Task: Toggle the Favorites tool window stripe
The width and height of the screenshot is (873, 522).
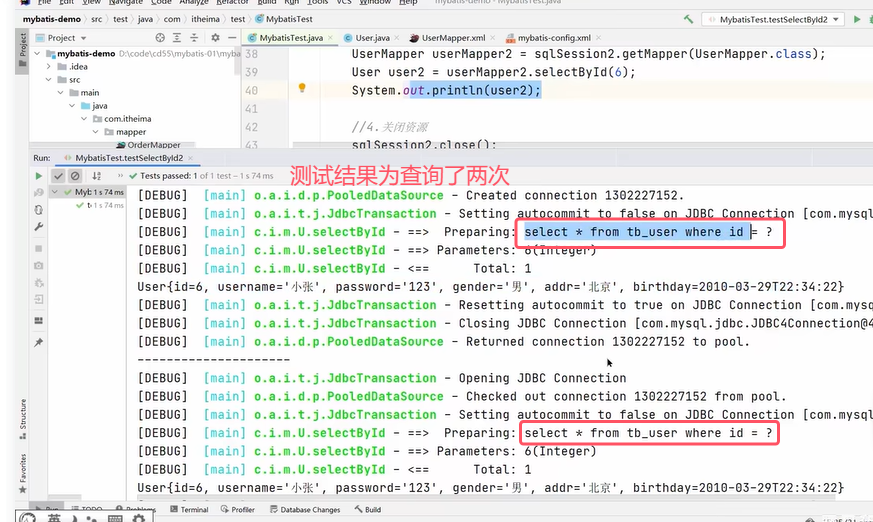Action: [x=23, y=474]
